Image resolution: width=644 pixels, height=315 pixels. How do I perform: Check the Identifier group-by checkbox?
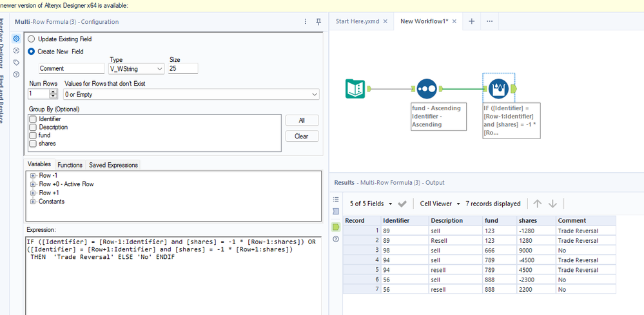[33, 119]
